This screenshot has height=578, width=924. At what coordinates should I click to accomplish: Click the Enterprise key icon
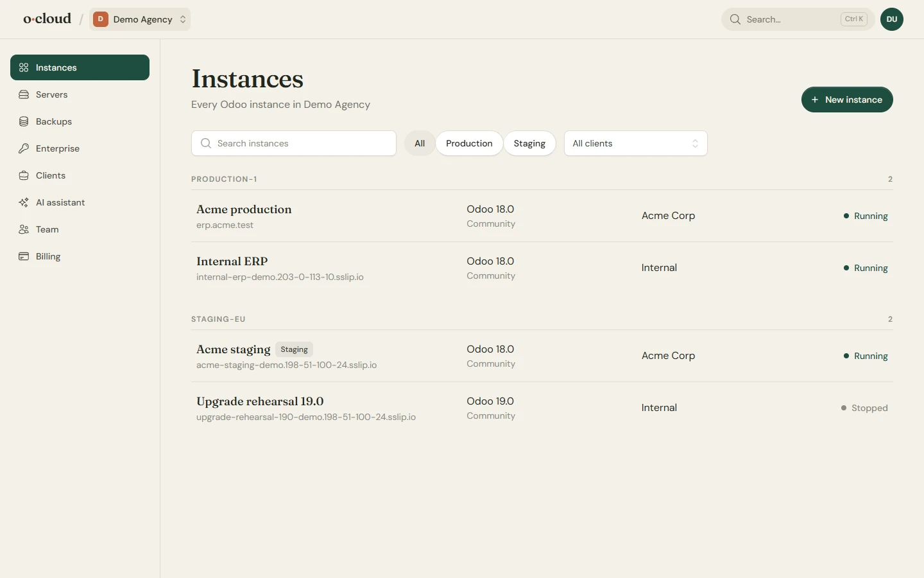coord(24,148)
